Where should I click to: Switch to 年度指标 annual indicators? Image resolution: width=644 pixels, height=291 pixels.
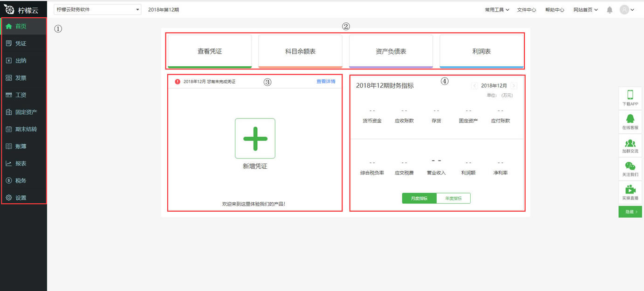pos(453,198)
